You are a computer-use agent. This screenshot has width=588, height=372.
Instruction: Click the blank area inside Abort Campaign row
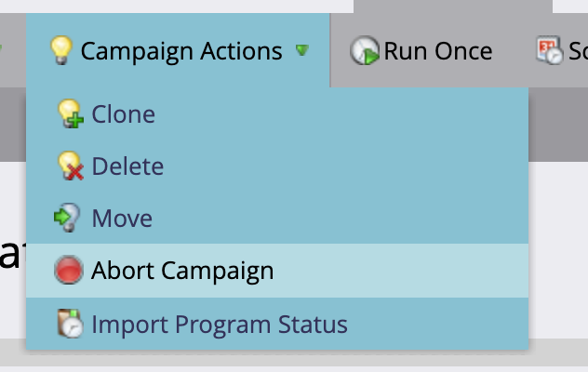401,271
